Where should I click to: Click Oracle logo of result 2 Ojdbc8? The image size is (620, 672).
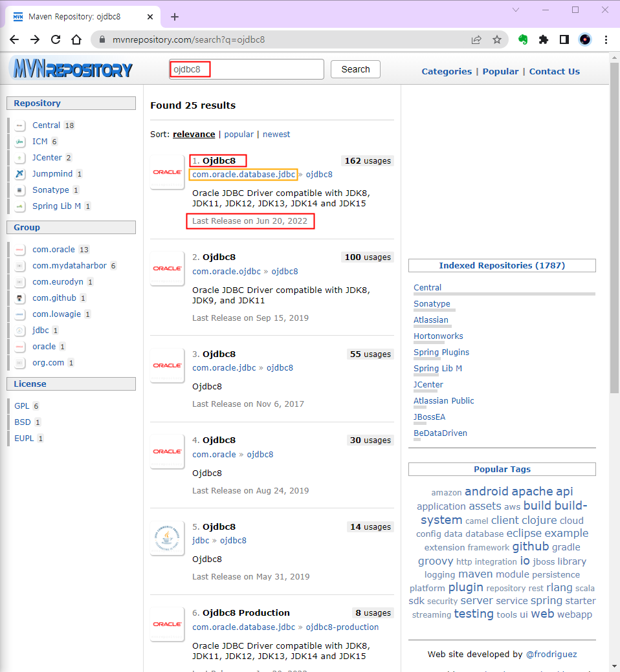tap(167, 268)
